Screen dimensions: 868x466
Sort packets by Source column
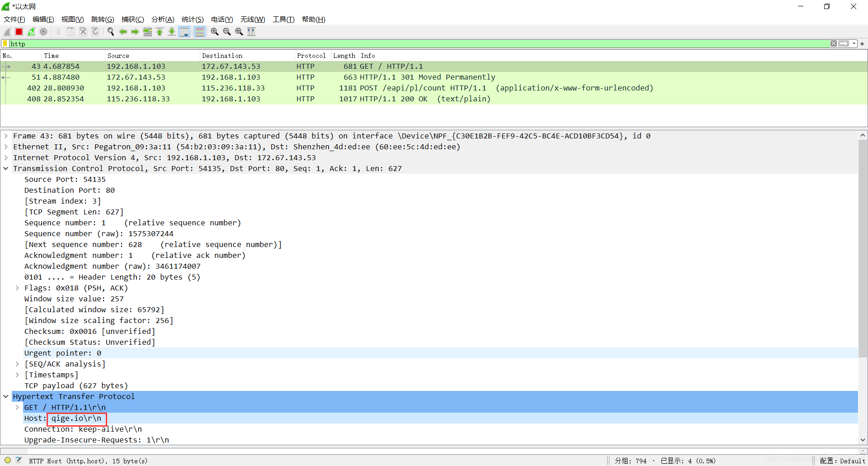pos(152,56)
